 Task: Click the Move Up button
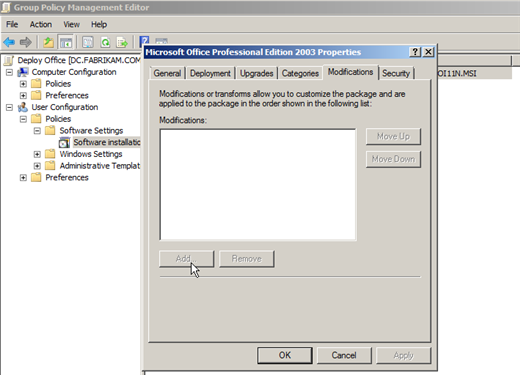[393, 136]
